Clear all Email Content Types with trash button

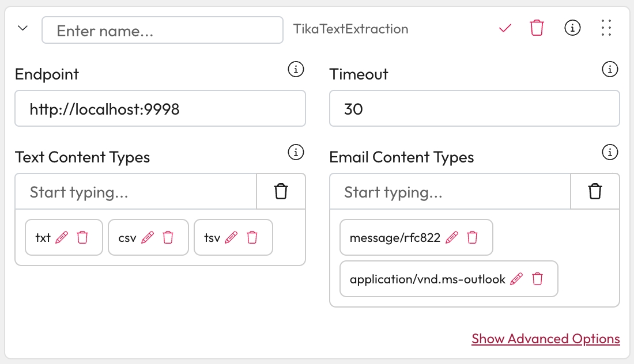(595, 192)
